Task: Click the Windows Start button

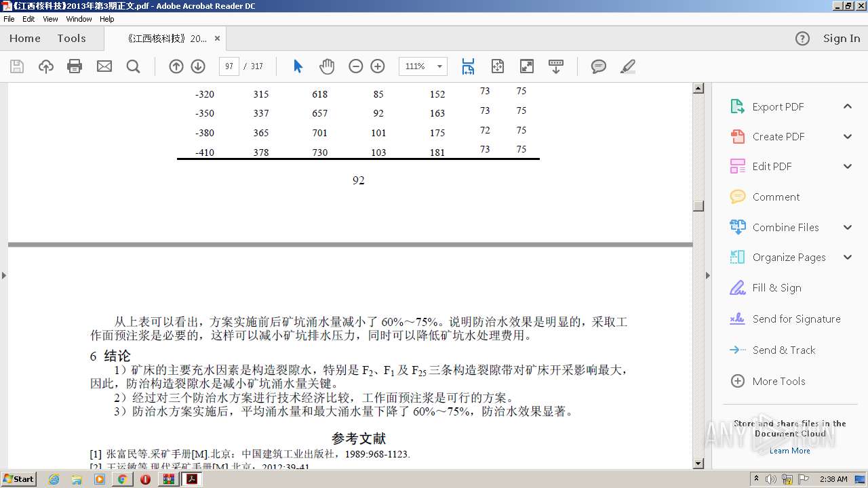Action: coord(19,479)
